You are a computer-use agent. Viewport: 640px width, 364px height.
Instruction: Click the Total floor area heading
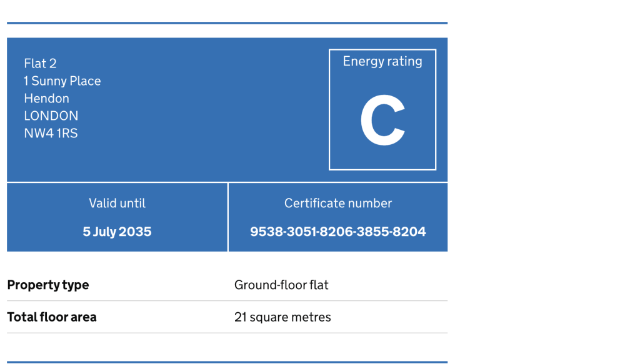coord(52,317)
